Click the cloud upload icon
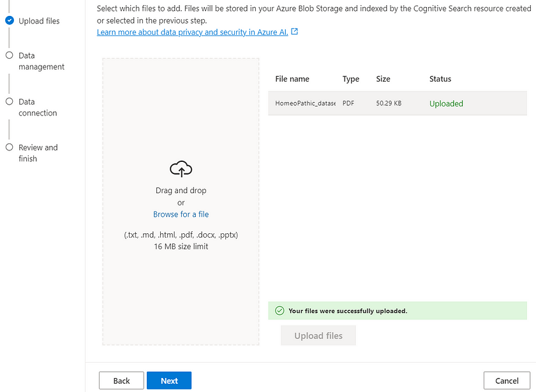 coord(181,169)
